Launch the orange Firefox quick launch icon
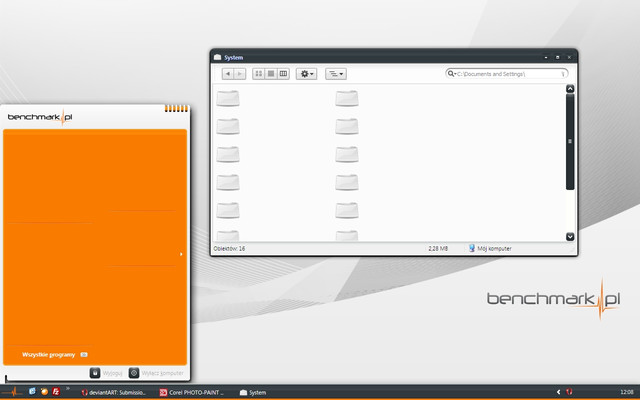The image size is (640, 400). tap(44, 391)
